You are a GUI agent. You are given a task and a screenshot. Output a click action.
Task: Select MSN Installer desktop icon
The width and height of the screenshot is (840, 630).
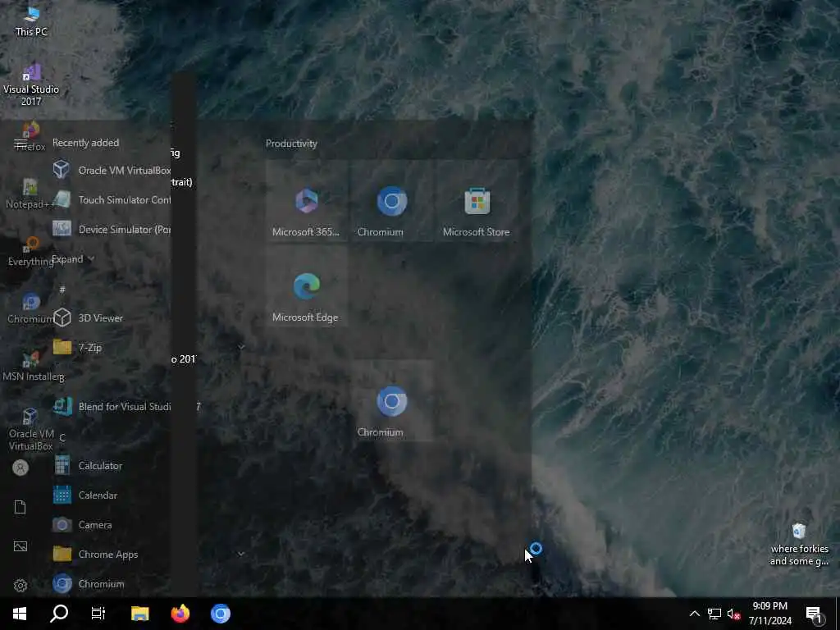[32, 367]
